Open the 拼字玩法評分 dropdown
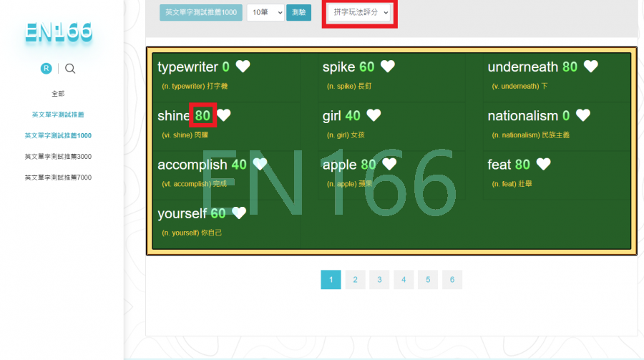Image resolution: width=644 pixels, height=360 pixels. pos(359,12)
